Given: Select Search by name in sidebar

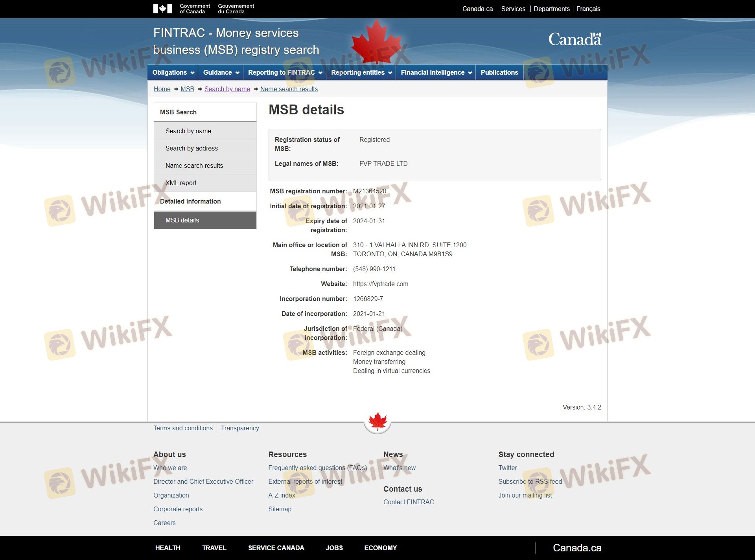Looking at the screenshot, I should [x=205, y=131].
